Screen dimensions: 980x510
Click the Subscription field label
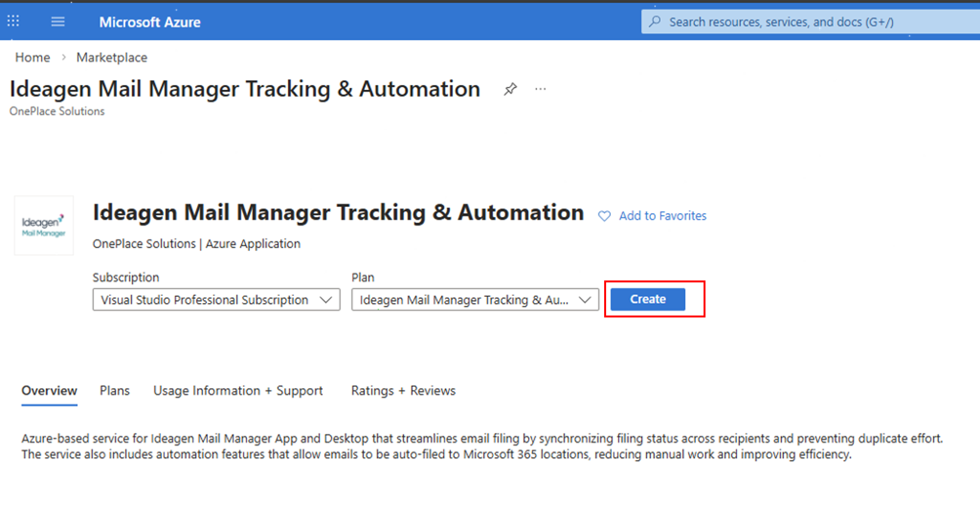(x=126, y=278)
